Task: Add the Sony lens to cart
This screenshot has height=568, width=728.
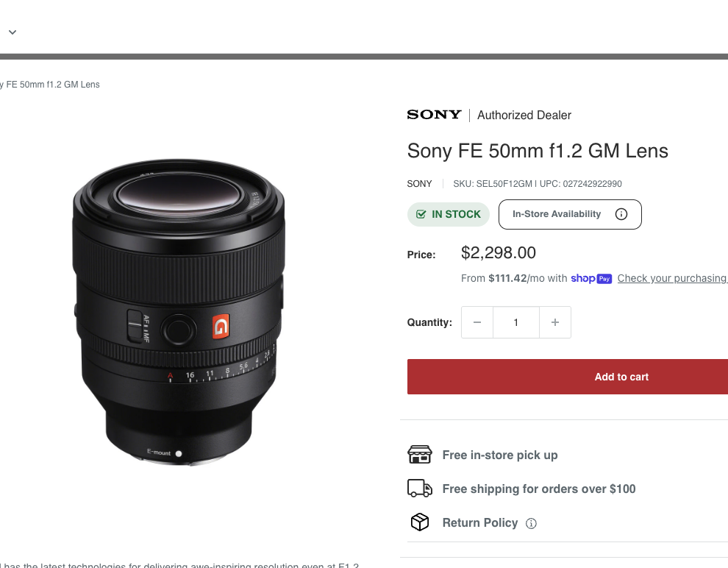Action: click(x=621, y=377)
